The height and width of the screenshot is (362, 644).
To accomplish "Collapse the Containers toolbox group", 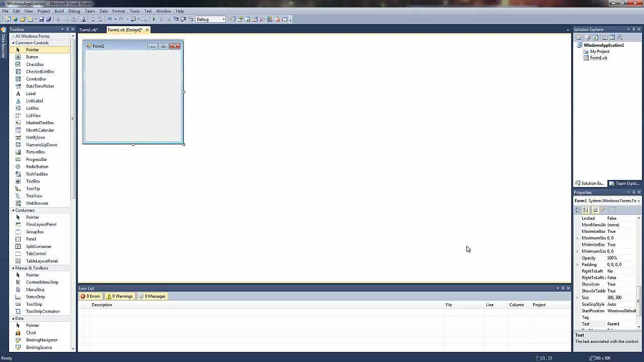I will (14, 210).
